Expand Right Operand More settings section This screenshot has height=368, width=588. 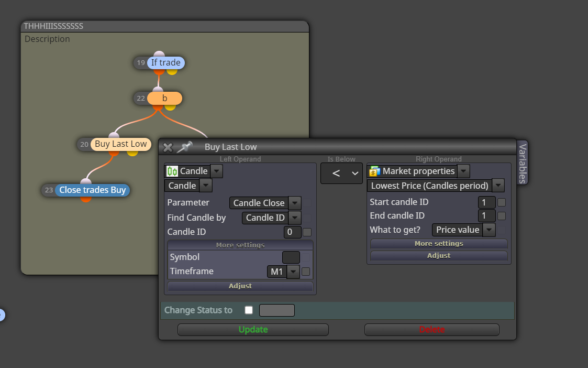click(x=439, y=244)
